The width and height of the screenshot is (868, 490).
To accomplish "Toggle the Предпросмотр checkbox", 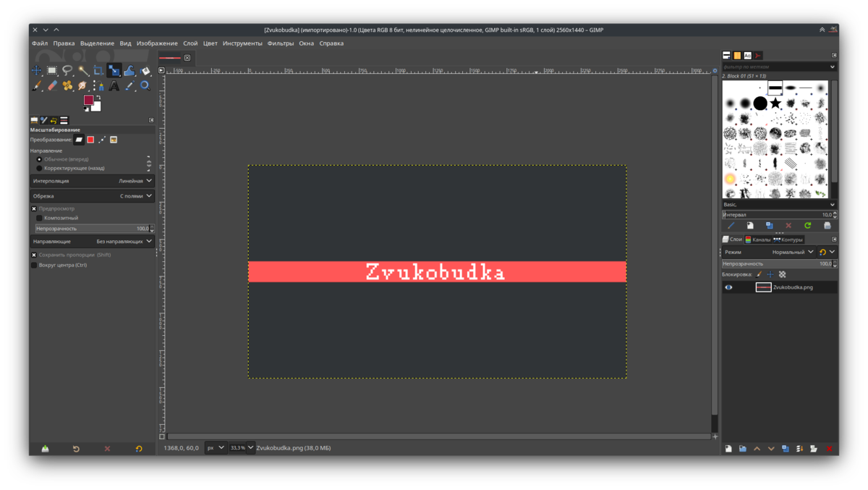I will point(34,208).
